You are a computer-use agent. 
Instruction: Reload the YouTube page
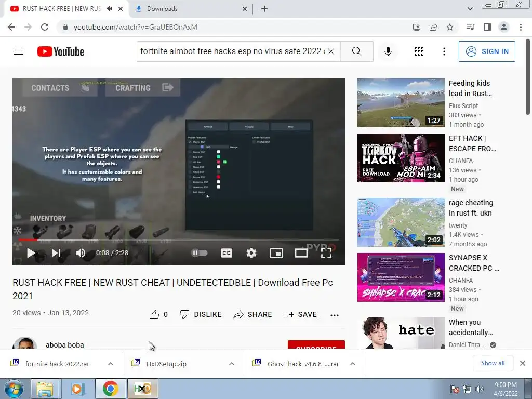click(45, 27)
